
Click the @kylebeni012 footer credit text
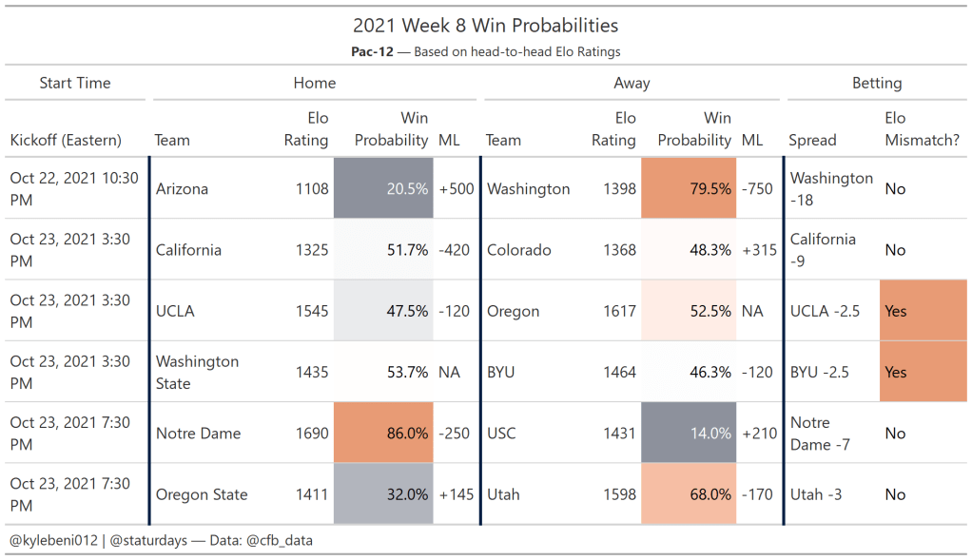(x=56, y=540)
